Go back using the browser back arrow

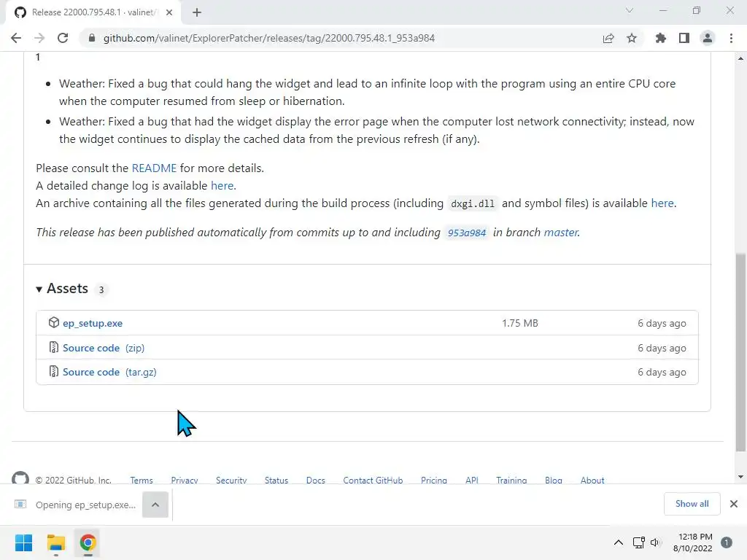pos(16,38)
